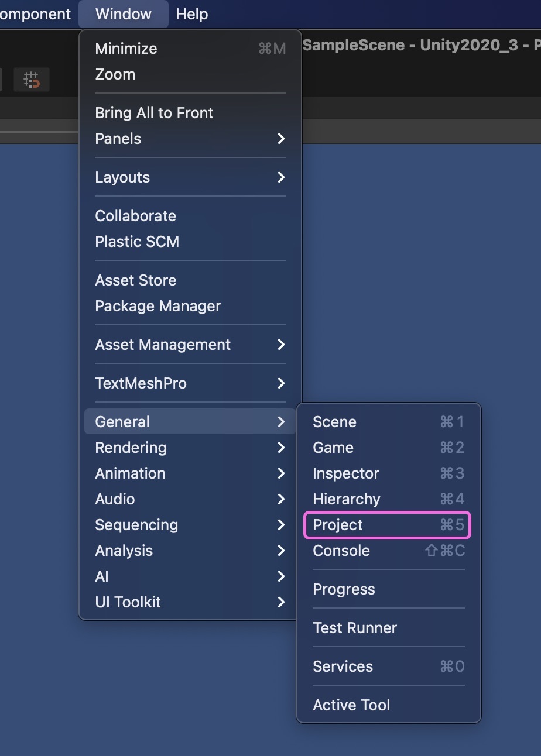Expand the Asset Management submenu
The height and width of the screenshot is (756, 541).
pyautogui.click(x=190, y=345)
